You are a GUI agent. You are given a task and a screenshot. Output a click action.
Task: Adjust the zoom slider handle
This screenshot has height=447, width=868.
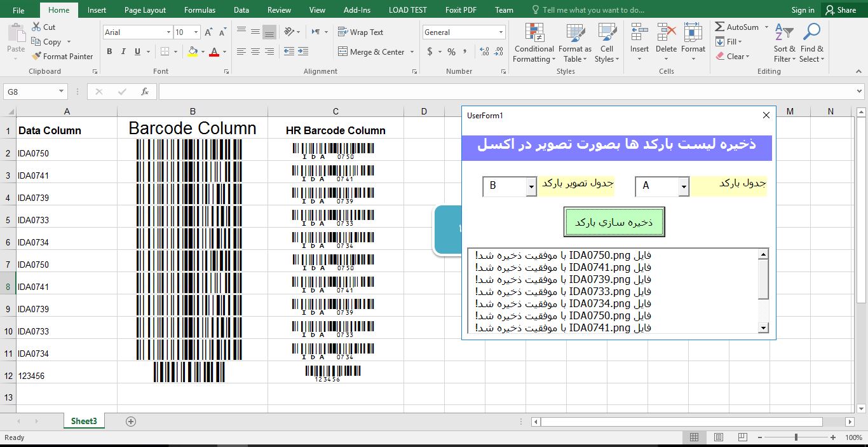pyautogui.click(x=796, y=437)
